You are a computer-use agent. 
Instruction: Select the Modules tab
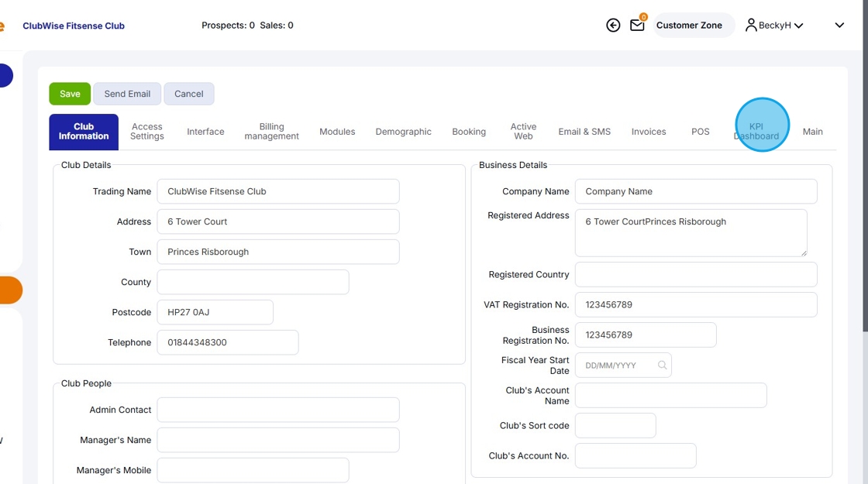[x=337, y=132]
